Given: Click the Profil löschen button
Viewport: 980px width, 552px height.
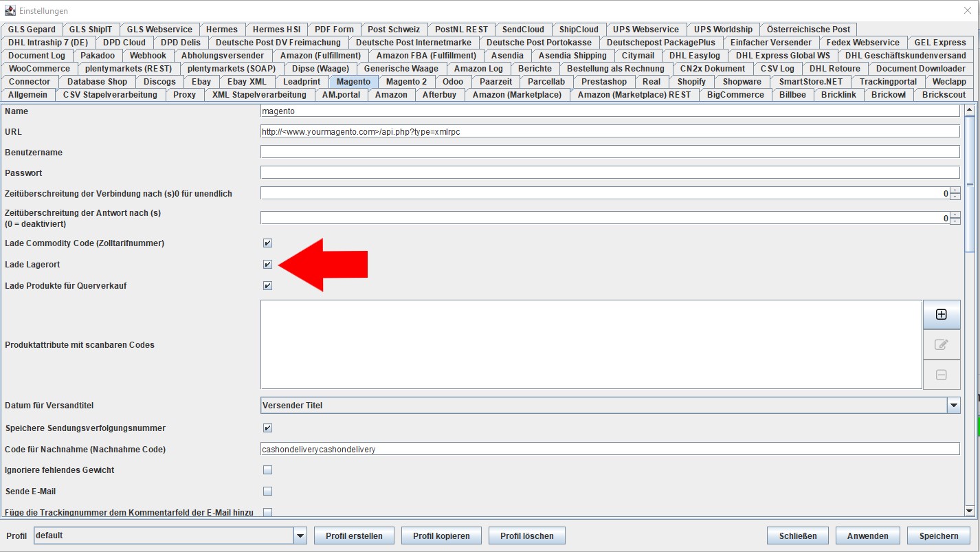Looking at the screenshot, I should tap(528, 536).
